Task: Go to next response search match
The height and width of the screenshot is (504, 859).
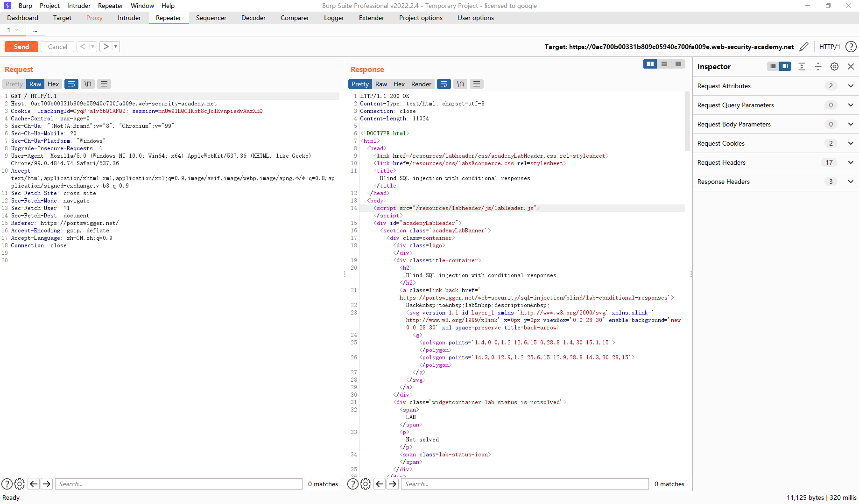Action: pyautogui.click(x=393, y=484)
